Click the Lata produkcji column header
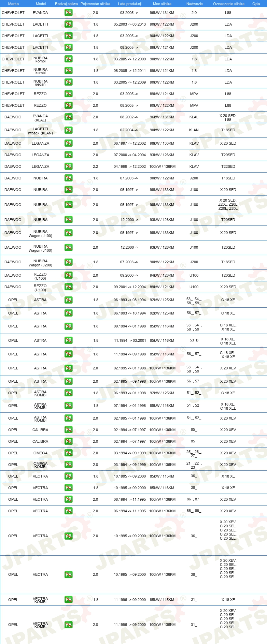The height and width of the screenshot is (644, 267). (x=130, y=4)
